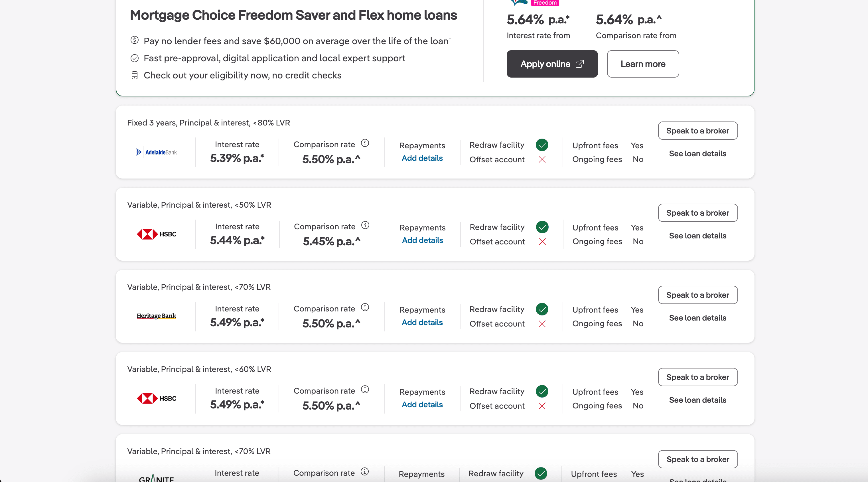Open Learn more about Freedom Saver
The width and height of the screenshot is (868, 482).
(x=642, y=64)
